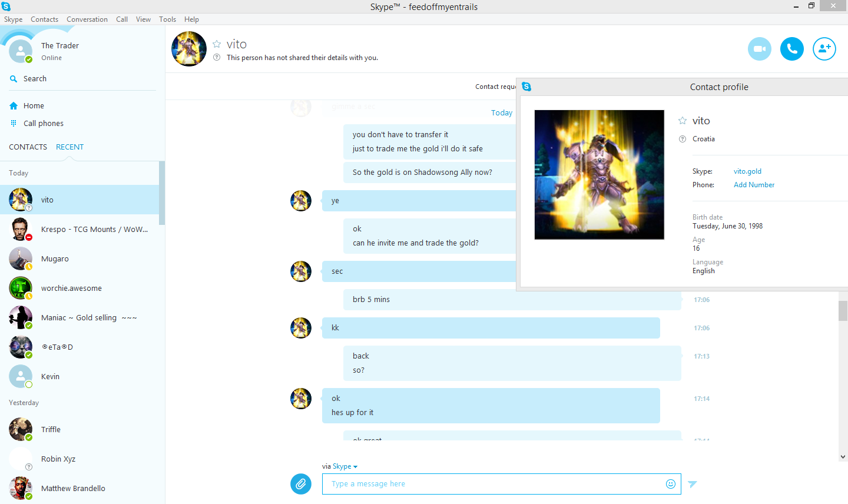This screenshot has height=504, width=848.
Task: Click the Search field
Action: 82,79
